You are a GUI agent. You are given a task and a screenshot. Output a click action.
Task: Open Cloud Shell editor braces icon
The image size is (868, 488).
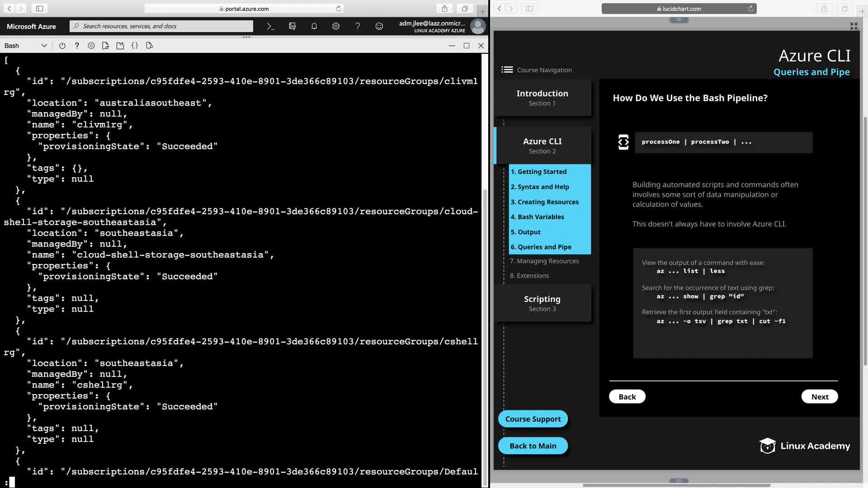(135, 46)
